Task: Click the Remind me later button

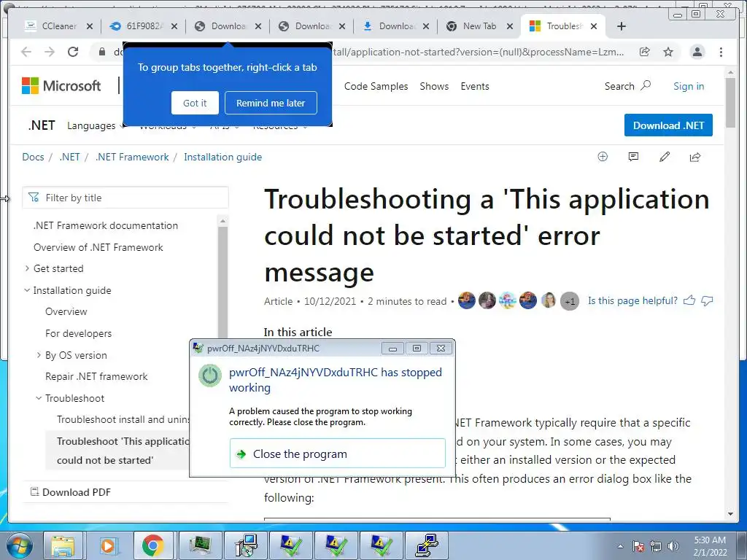Action: pyautogui.click(x=271, y=103)
